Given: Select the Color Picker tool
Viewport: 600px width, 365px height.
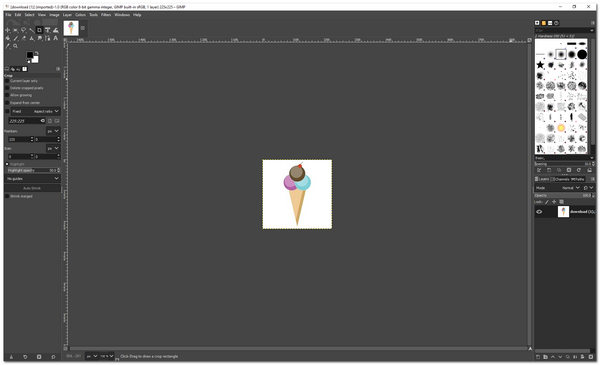Looking at the screenshot, I should (7, 46).
